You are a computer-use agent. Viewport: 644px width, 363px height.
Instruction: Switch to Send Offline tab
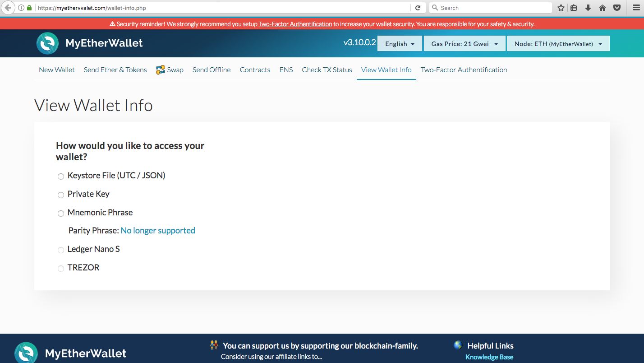212,70
